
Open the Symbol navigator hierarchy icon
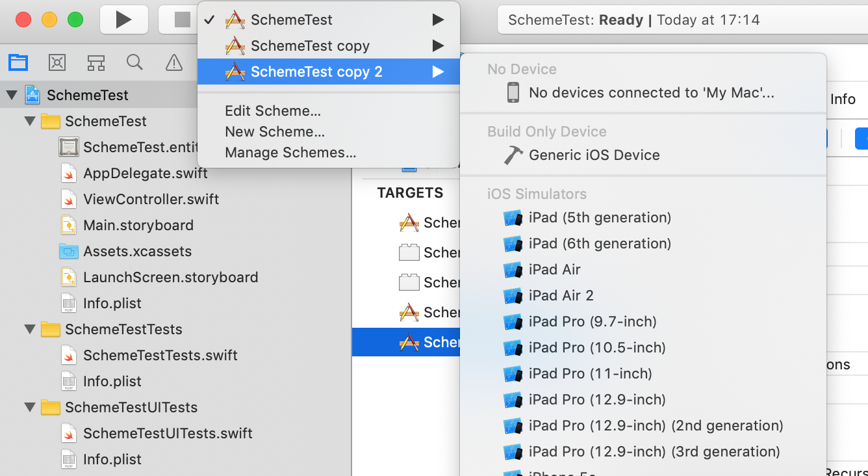[x=96, y=62]
